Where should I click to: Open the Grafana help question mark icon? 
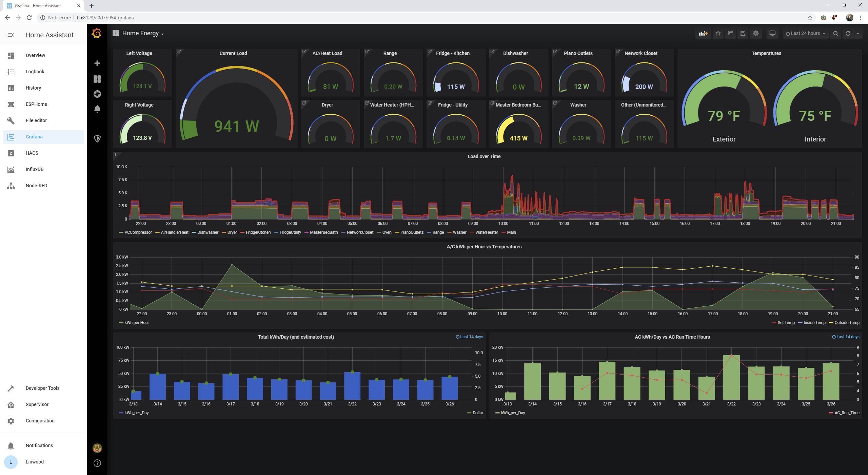97,463
